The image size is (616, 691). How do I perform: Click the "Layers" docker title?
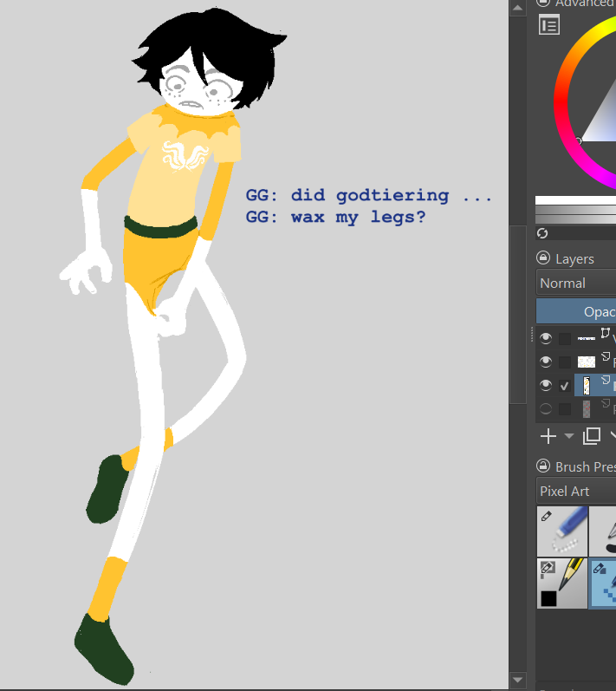coord(574,258)
